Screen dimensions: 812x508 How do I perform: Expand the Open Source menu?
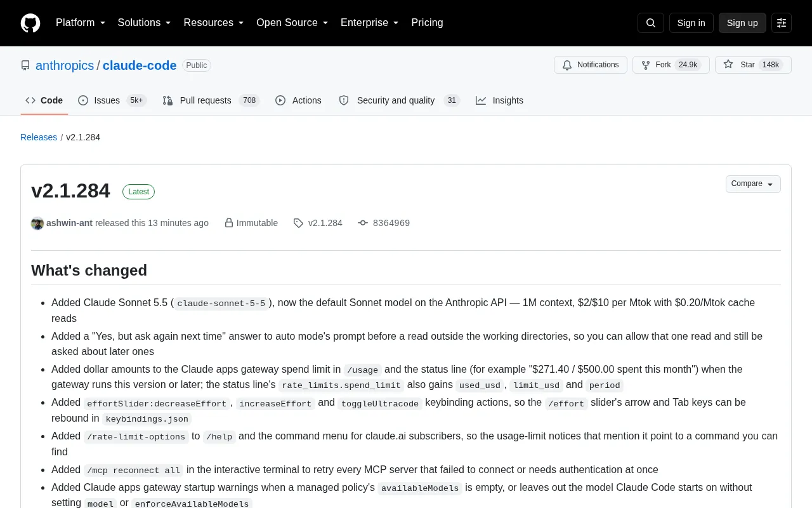click(x=292, y=23)
